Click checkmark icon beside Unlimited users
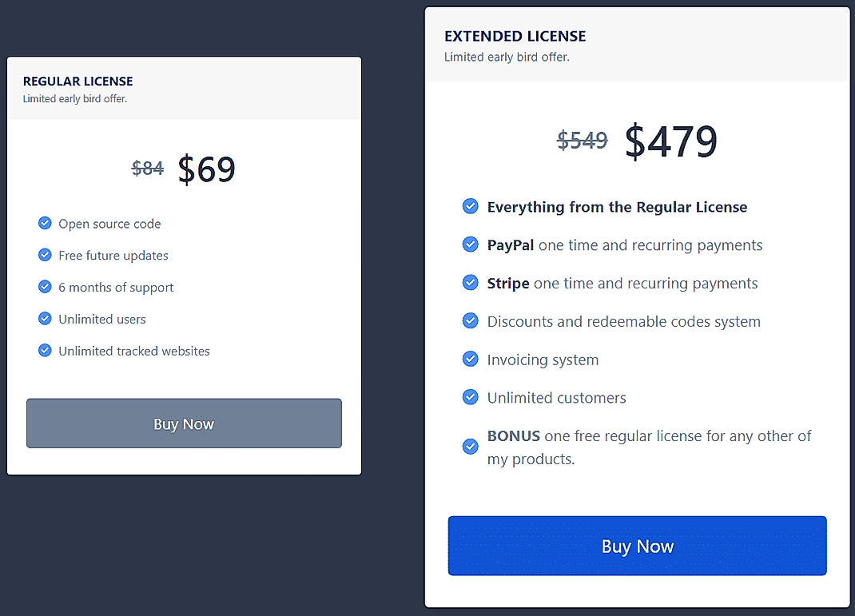The width and height of the screenshot is (855, 616). tap(45, 319)
